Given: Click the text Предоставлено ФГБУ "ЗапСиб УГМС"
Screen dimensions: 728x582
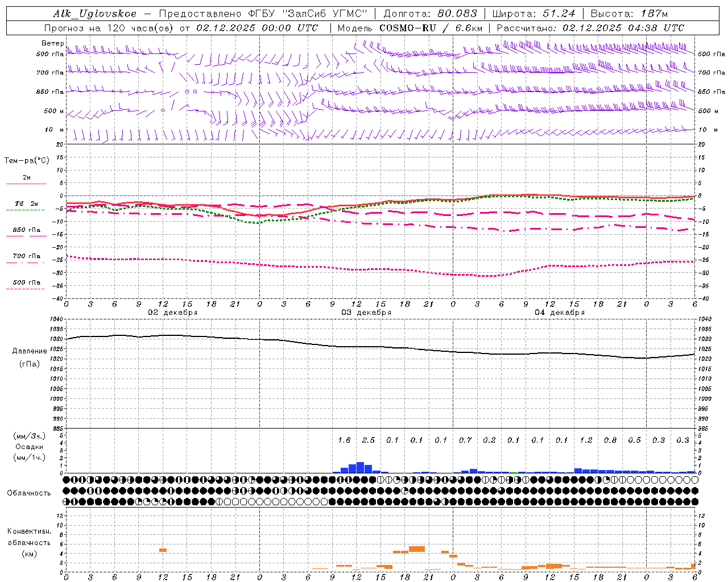Looking at the screenshot, I should [x=263, y=14].
